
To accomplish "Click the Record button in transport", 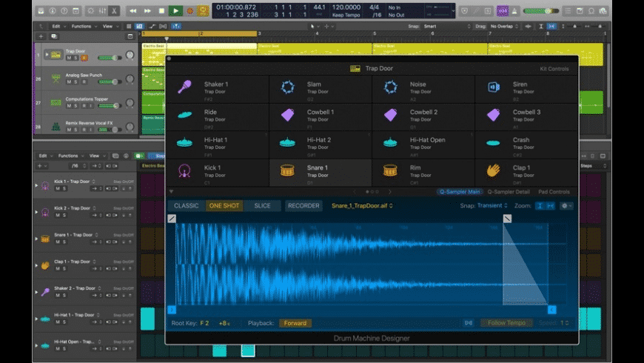I will click(189, 11).
